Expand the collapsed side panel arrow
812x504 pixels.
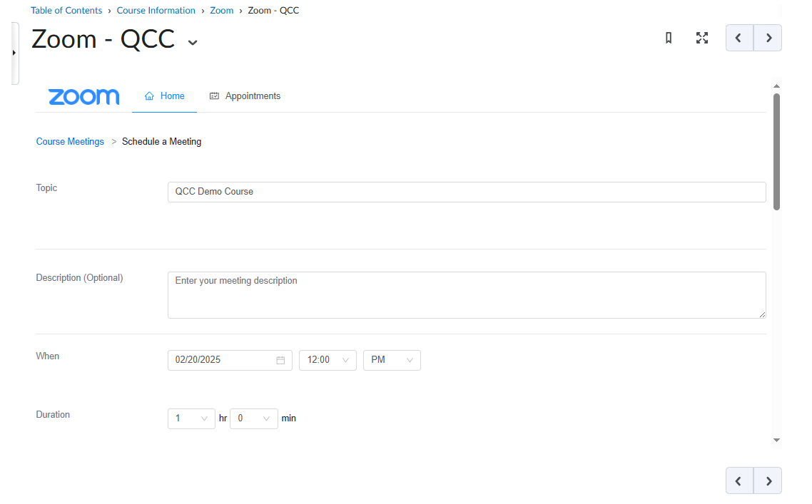14,53
